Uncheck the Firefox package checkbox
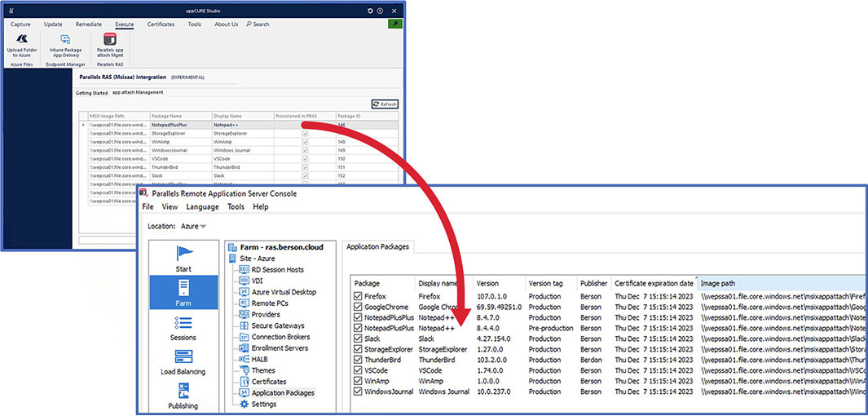868x416 pixels. pyautogui.click(x=358, y=296)
